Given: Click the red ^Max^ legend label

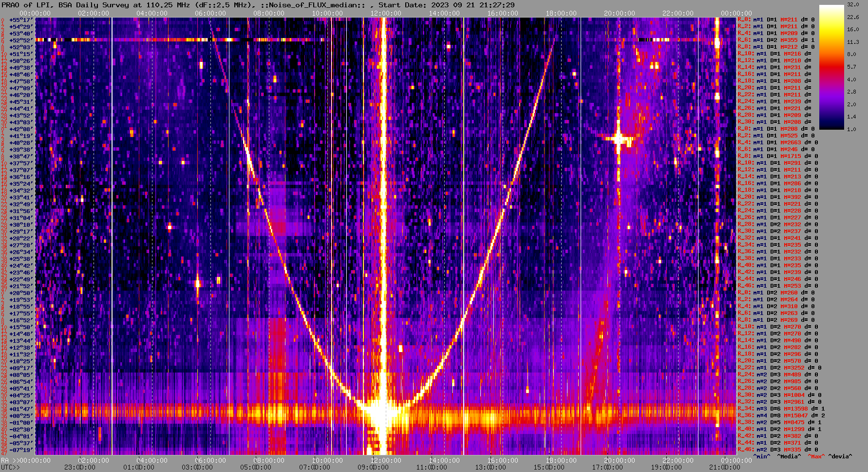Looking at the screenshot, I should 816,456.
